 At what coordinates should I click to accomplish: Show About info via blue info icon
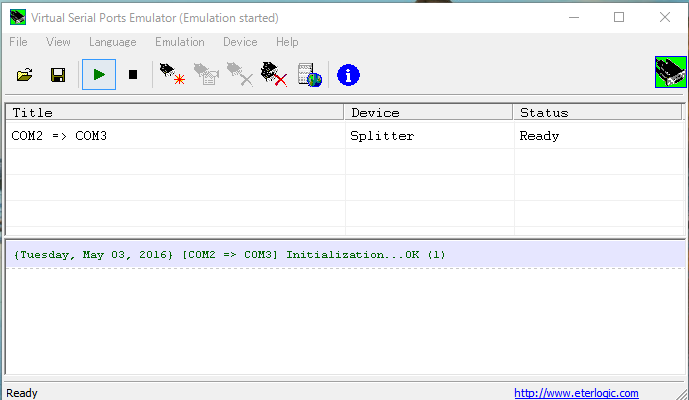click(348, 75)
